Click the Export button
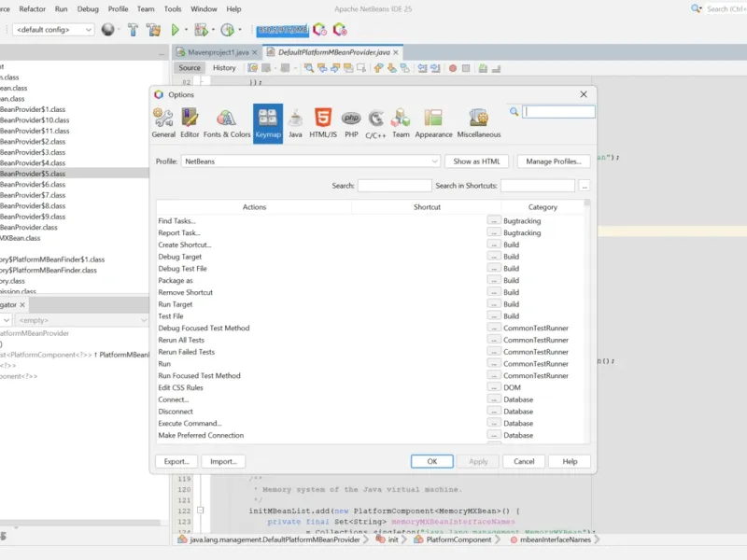 click(x=176, y=461)
